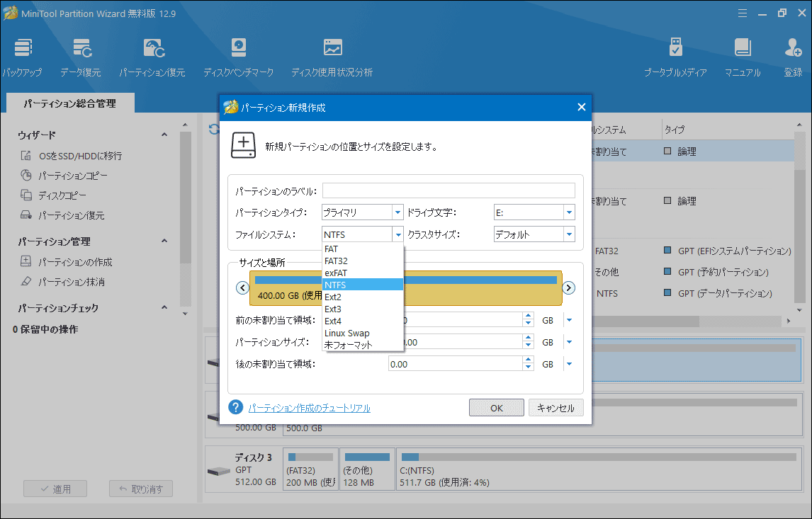
Task: Click the Register (登録) user icon
Action: (793, 57)
